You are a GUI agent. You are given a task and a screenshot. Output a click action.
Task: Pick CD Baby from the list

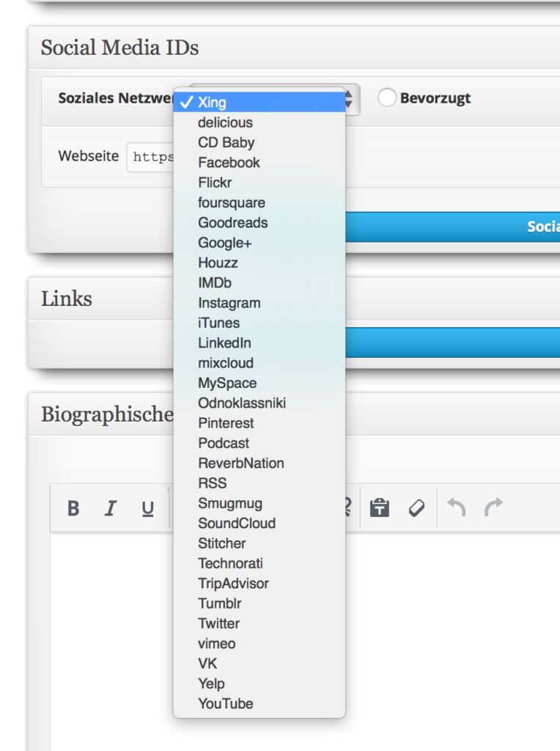point(259,142)
